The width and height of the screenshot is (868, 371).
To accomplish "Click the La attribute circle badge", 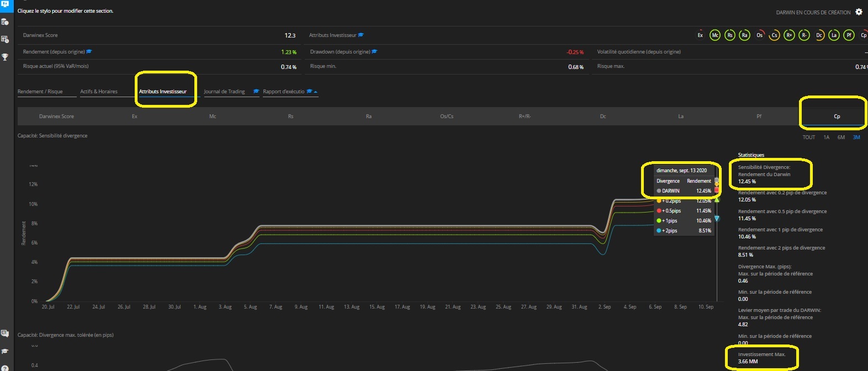I will pos(834,35).
